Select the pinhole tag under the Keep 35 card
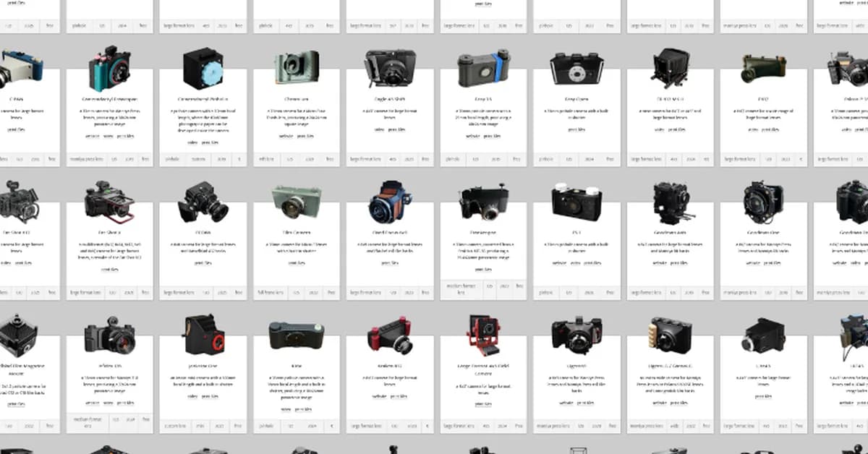The image size is (868, 454). 451,159
